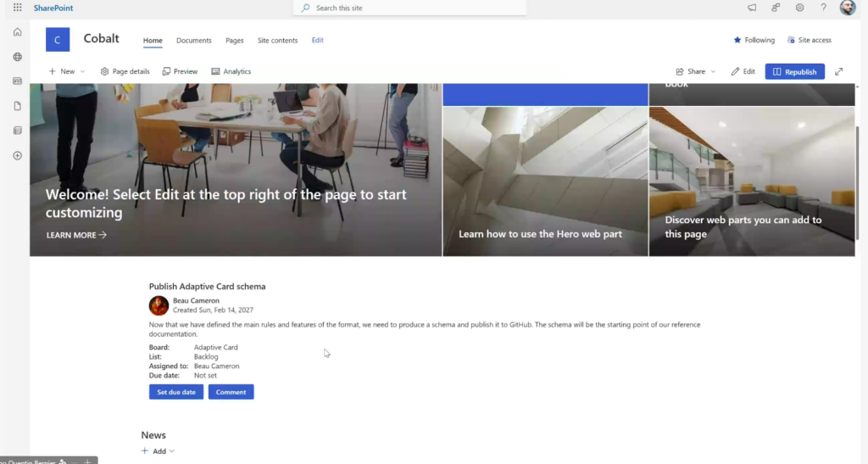Viewport: 868px width, 464px height.
Task: Open the settings gear icon
Action: coord(799,8)
